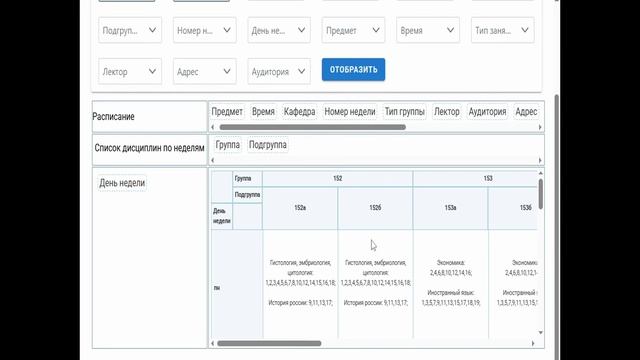This screenshot has width=640, height=360.
Task: Click right arrow of table horizontal scrollbar
Action: pyautogui.click(x=533, y=343)
